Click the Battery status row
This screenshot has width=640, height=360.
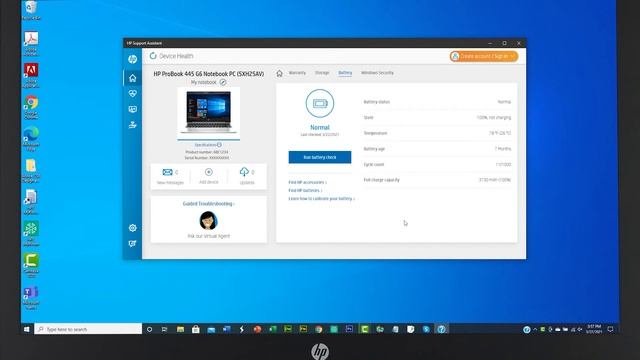[x=437, y=102]
